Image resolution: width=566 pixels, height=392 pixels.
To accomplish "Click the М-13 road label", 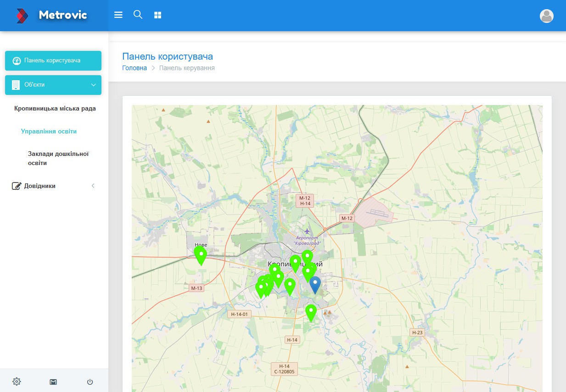I will click(196, 288).
